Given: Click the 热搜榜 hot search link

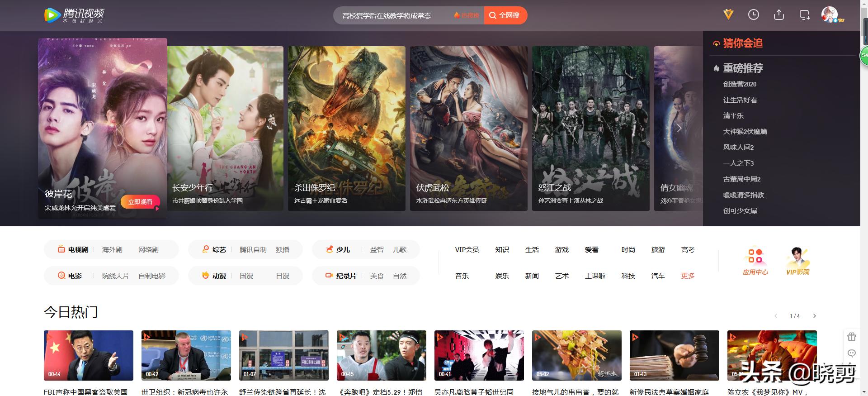Looking at the screenshot, I should coord(467,15).
